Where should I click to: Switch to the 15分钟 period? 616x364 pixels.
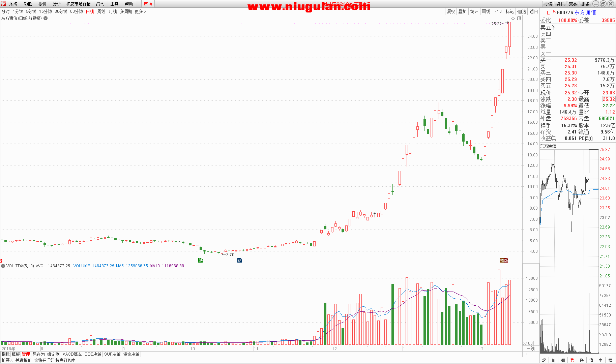click(x=46, y=11)
